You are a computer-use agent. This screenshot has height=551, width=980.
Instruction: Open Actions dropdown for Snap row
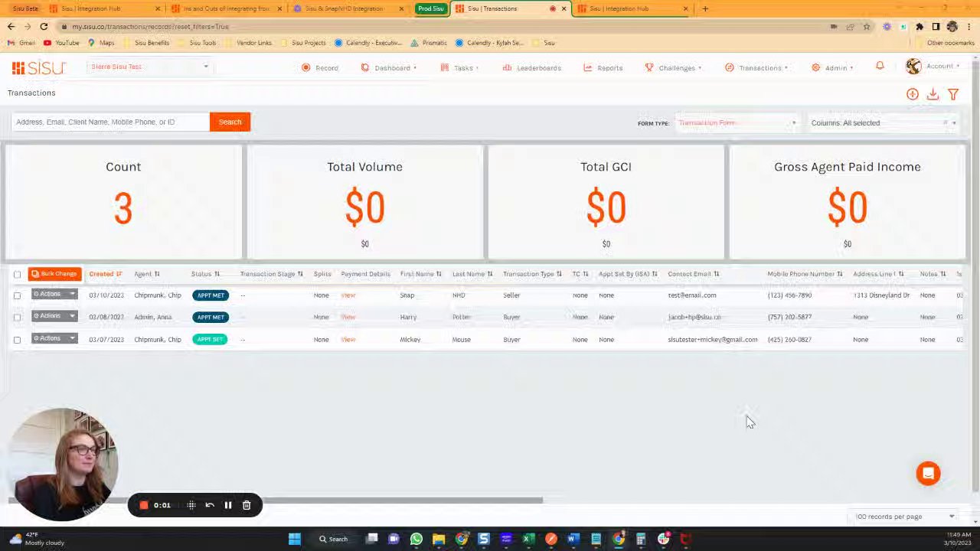(x=54, y=295)
